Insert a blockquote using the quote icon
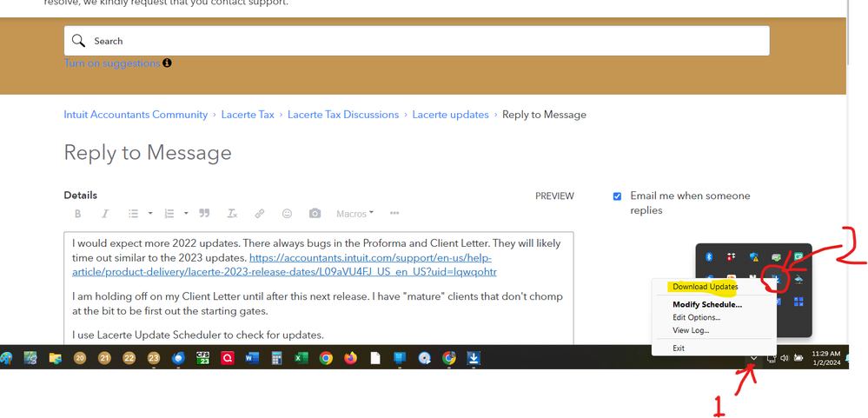Screen dimensions: 868x418 tap(204, 214)
